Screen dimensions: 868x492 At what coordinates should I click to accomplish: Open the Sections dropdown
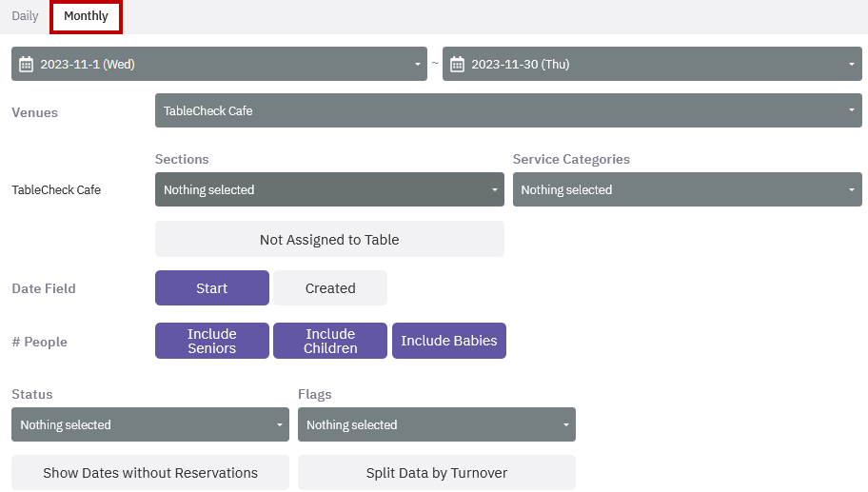point(329,189)
